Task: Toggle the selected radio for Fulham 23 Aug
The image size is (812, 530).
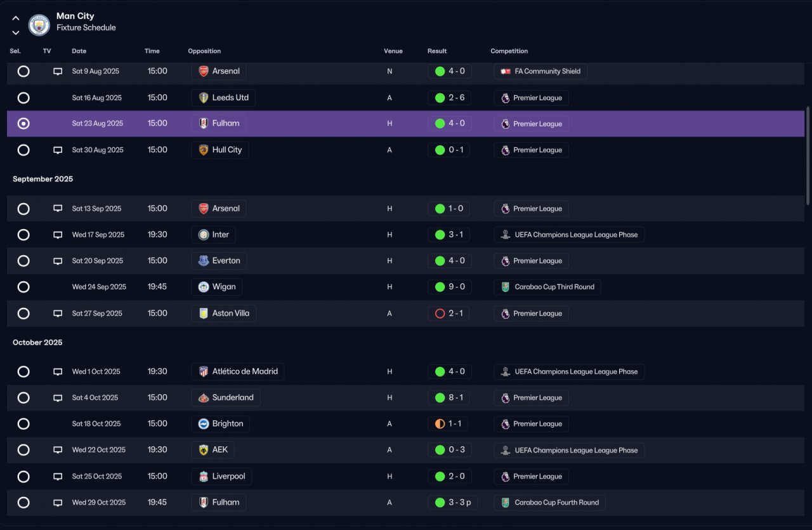Action: click(23, 124)
